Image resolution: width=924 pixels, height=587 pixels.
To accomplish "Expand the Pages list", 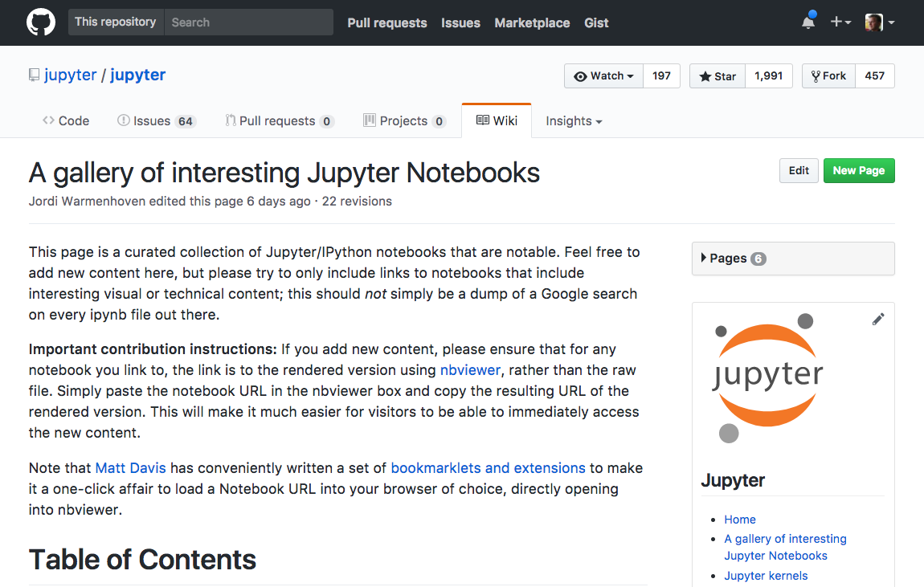I will point(792,259).
